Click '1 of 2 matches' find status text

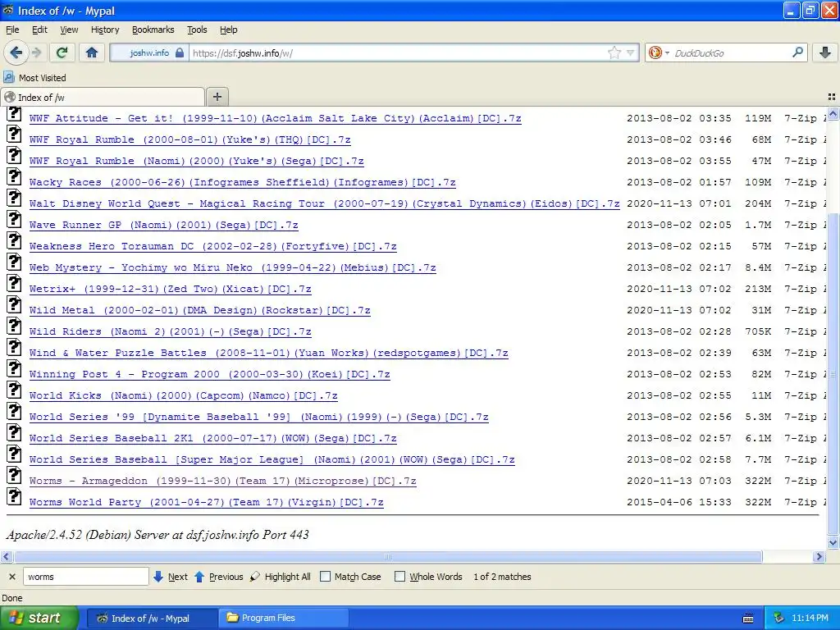[502, 577]
